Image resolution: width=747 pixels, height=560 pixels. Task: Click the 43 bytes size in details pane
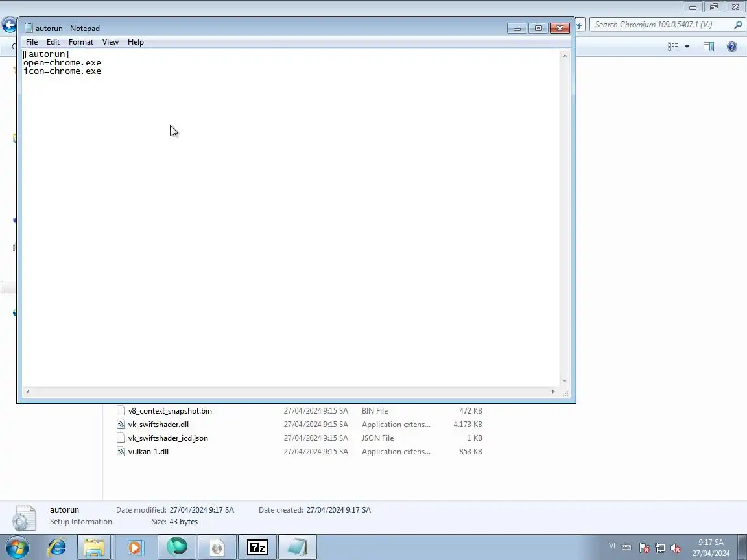click(x=184, y=522)
